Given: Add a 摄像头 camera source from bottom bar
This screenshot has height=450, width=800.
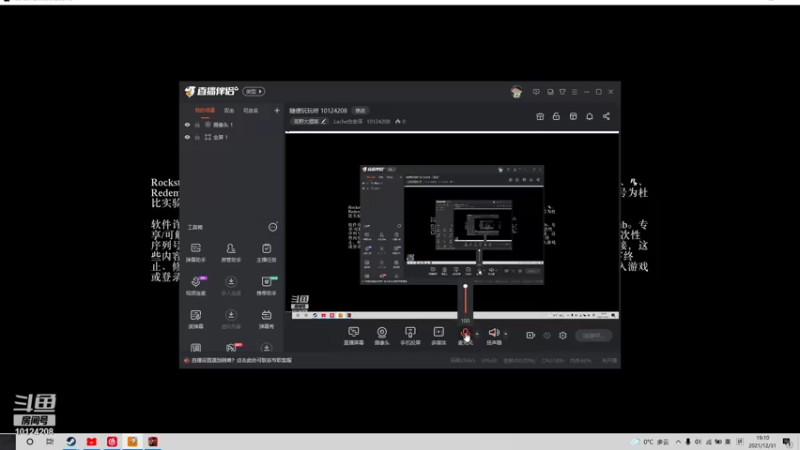Looking at the screenshot, I should tap(382, 336).
